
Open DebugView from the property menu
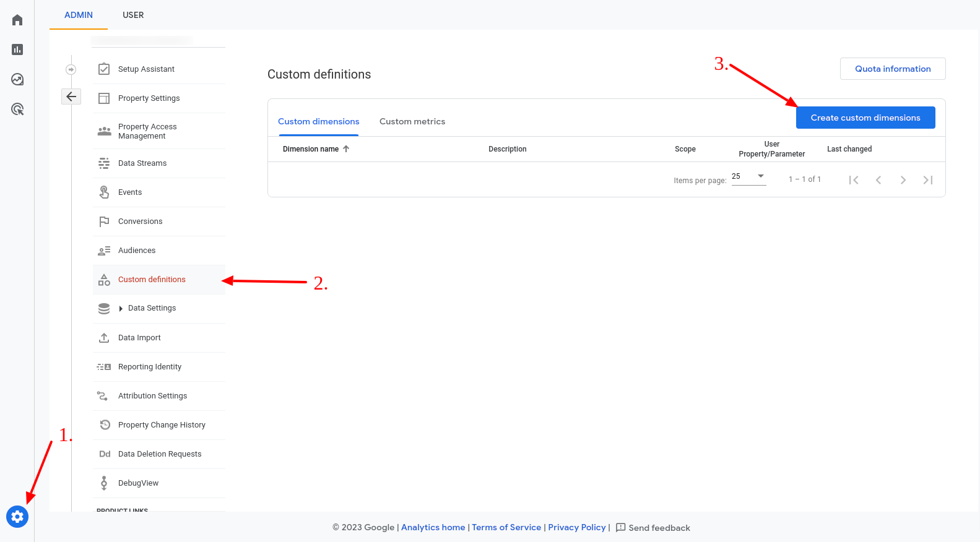[x=138, y=483]
